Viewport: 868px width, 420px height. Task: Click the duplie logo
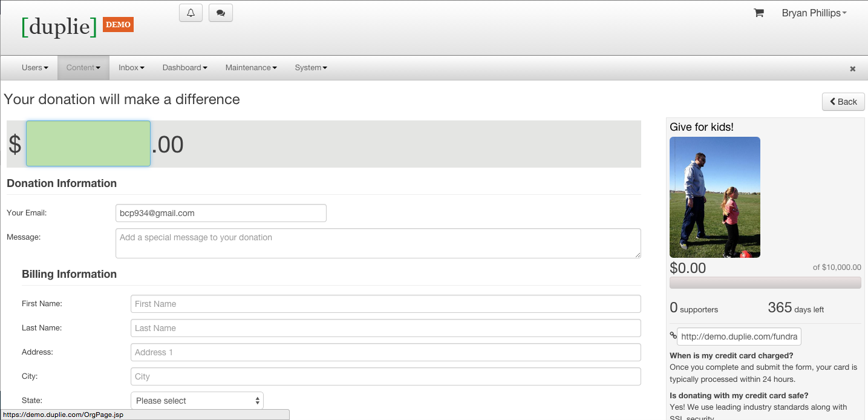click(x=59, y=27)
